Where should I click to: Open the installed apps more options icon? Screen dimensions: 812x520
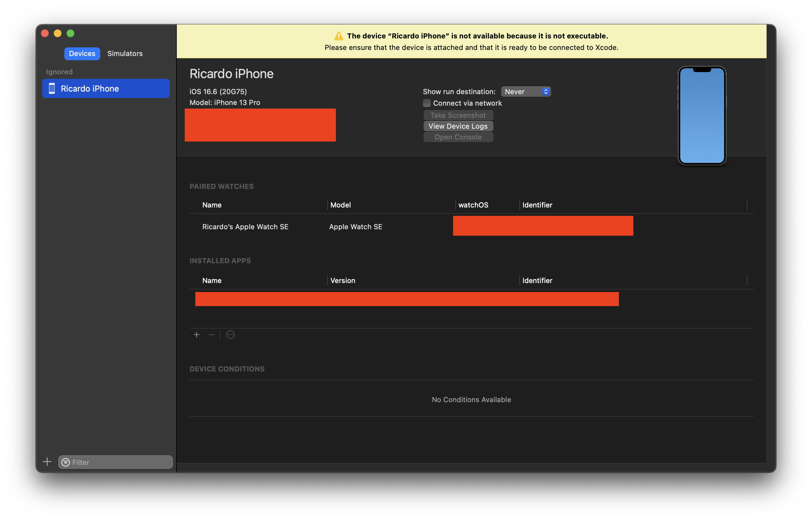(x=230, y=335)
